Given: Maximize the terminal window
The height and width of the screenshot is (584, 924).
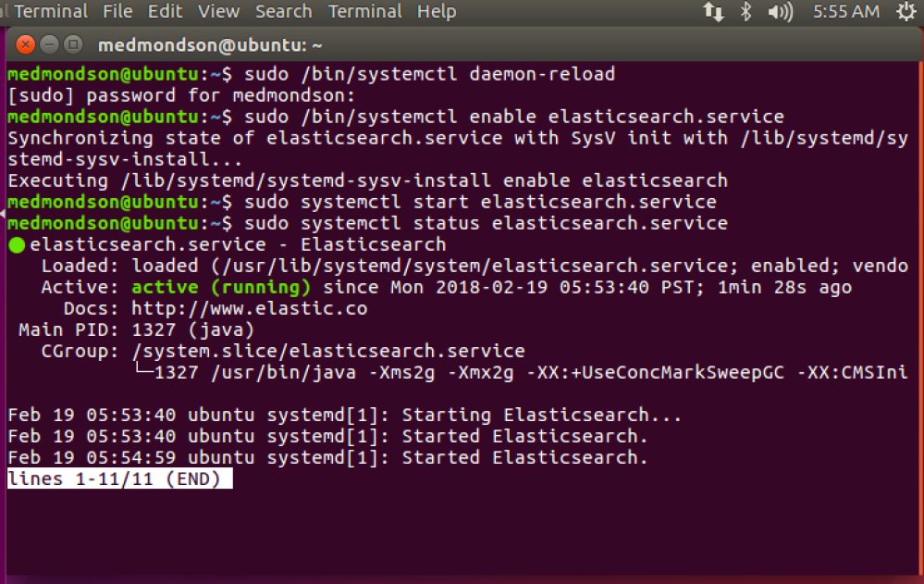Looking at the screenshot, I should click(x=72, y=45).
